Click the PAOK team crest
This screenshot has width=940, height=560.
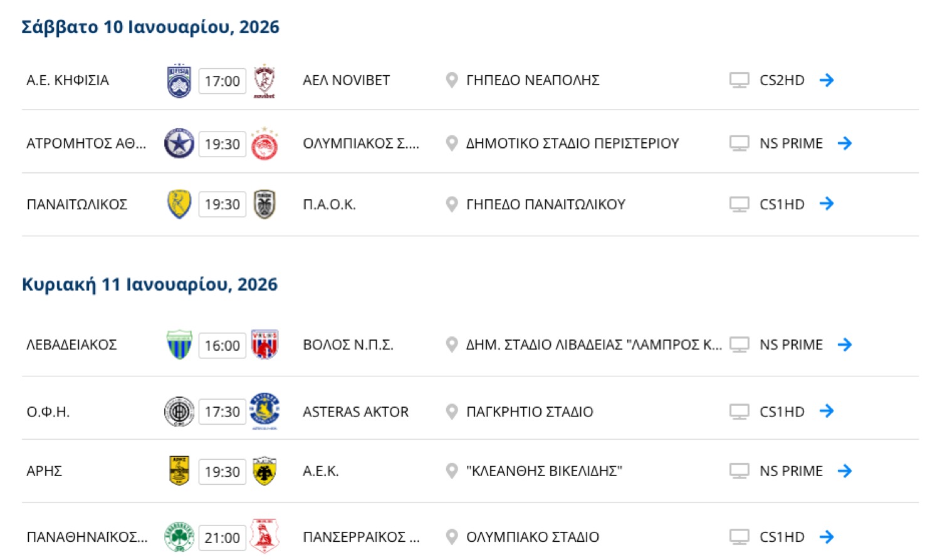coord(264,204)
